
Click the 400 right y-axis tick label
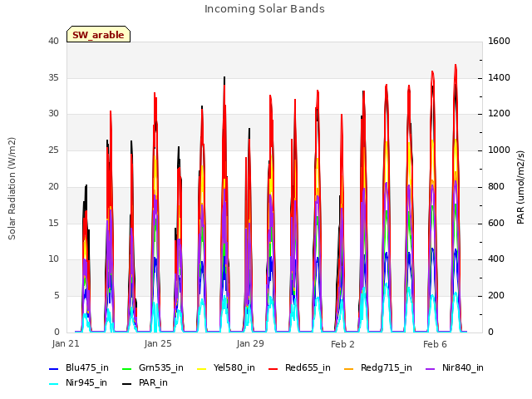click(496, 259)
